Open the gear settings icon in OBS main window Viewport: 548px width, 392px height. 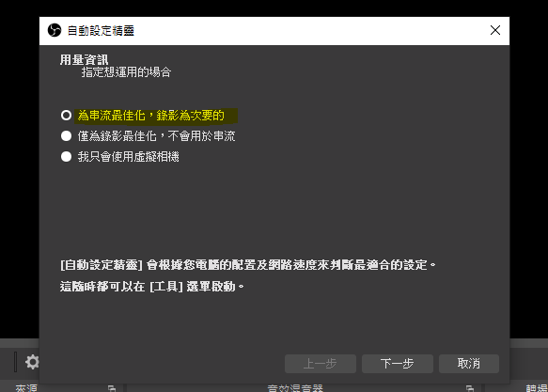(32, 362)
